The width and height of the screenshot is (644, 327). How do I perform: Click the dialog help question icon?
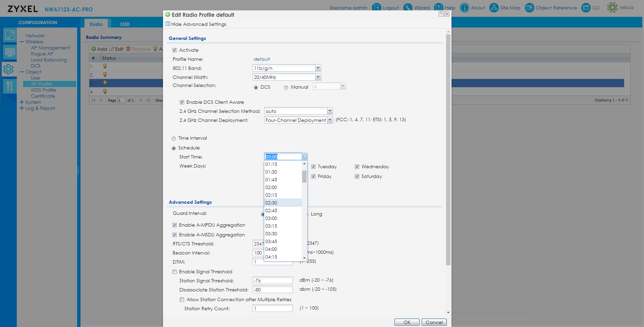click(441, 14)
